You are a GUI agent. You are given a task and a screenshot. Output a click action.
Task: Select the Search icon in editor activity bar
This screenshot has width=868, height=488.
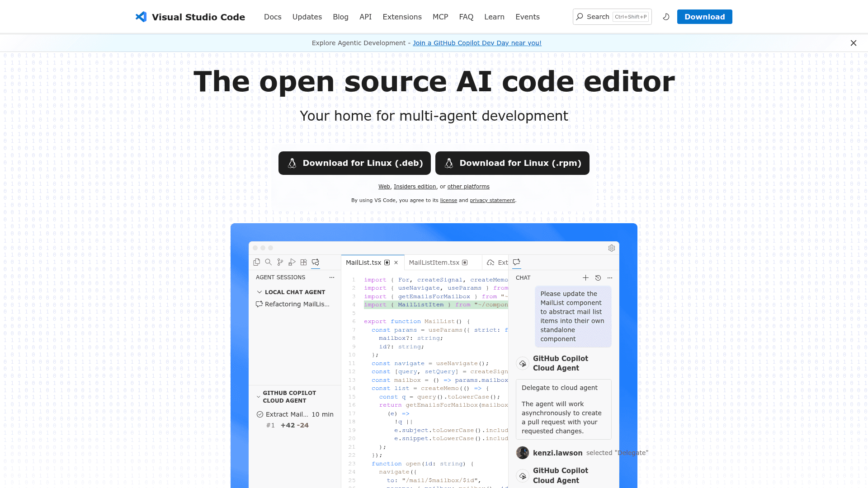point(269,262)
